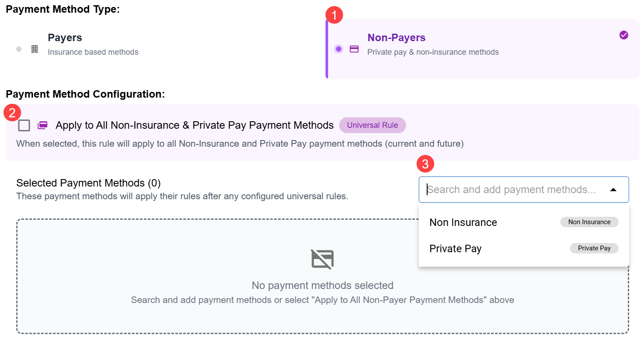Collapse the payment methods dropdown arrow
Screen dimensions: 644x338
coord(613,190)
